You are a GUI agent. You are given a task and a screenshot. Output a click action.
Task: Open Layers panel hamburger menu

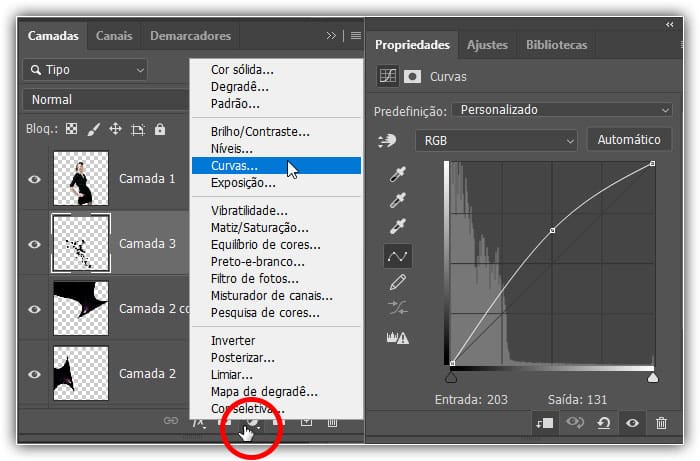click(356, 35)
